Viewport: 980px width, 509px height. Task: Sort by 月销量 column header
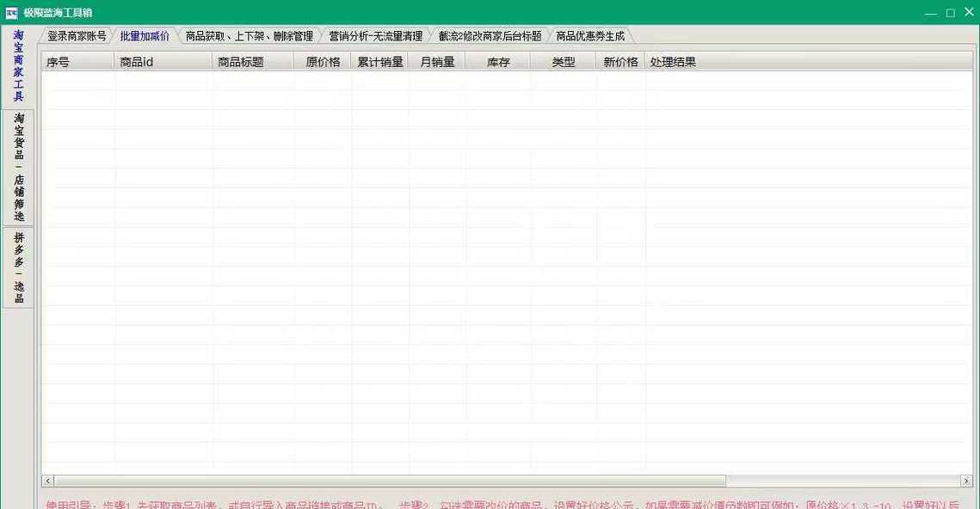click(436, 62)
